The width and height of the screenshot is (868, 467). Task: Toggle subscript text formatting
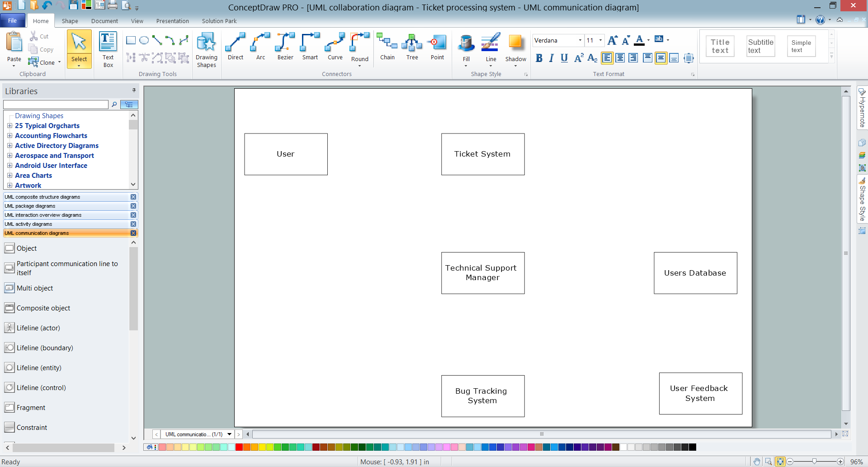click(592, 58)
